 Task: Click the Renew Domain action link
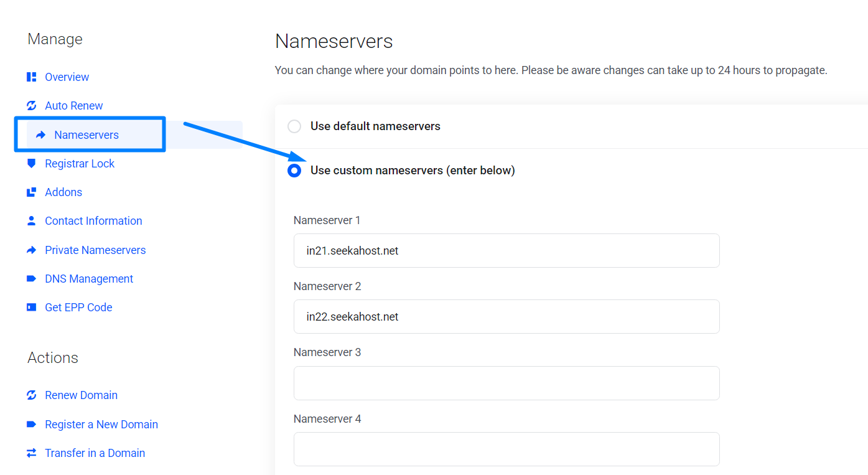[81, 395]
